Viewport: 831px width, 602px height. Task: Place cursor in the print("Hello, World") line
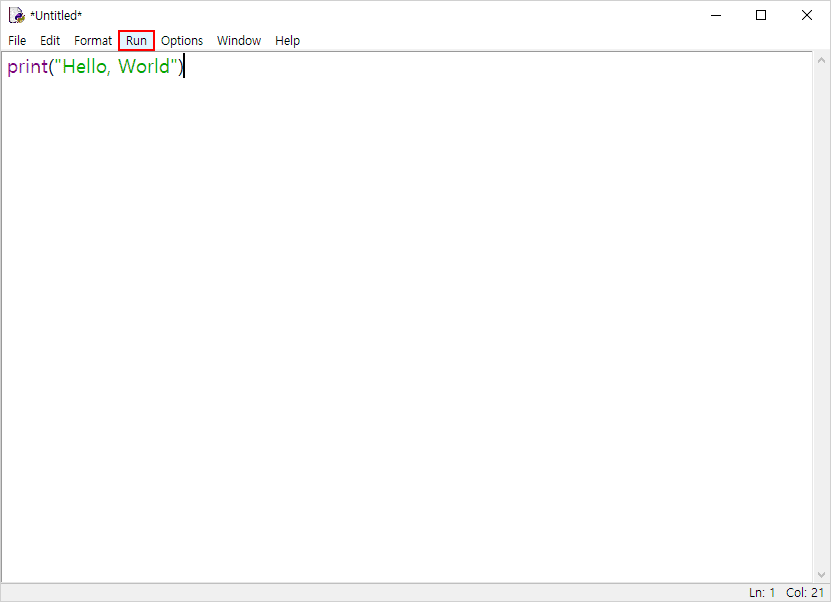(95, 67)
